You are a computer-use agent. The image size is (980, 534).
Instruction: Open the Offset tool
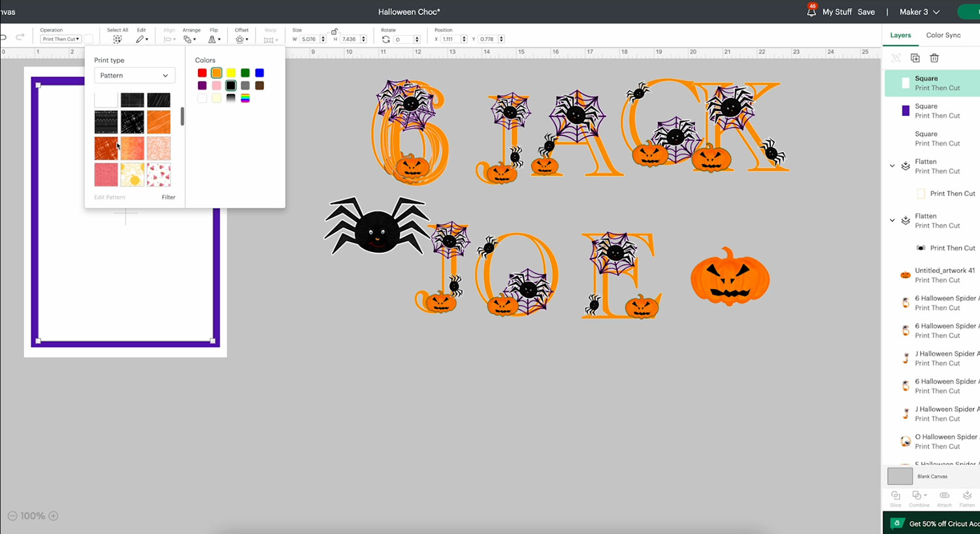[x=241, y=39]
